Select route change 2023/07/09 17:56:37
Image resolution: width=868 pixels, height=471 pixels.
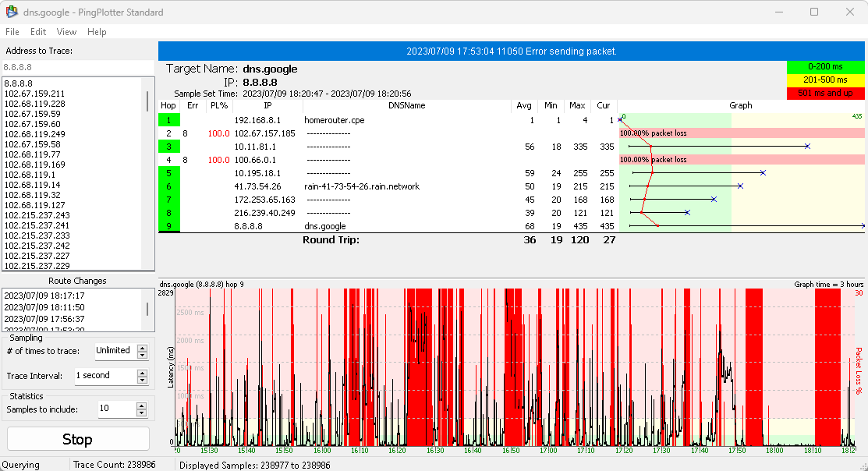pyautogui.click(x=44, y=319)
